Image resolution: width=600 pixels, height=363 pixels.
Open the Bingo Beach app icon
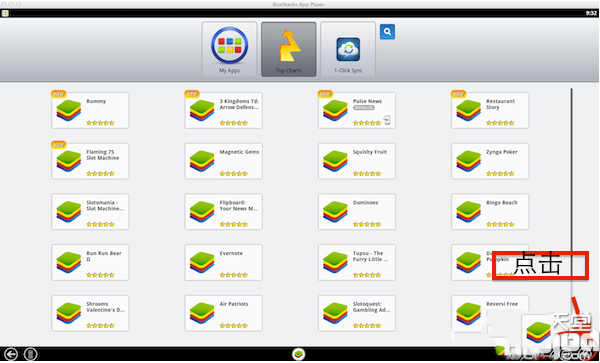[x=468, y=212]
